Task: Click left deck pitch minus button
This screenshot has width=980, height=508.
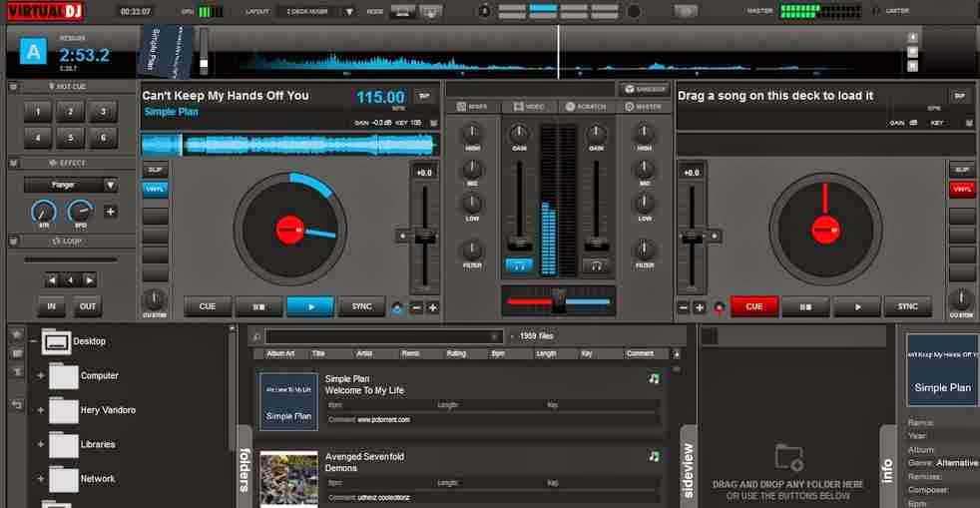Action: (416, 307)
